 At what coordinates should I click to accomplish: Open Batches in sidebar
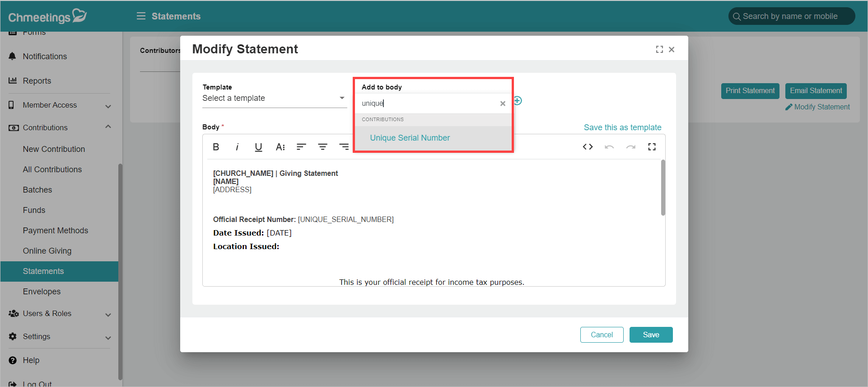coord(37,190)
